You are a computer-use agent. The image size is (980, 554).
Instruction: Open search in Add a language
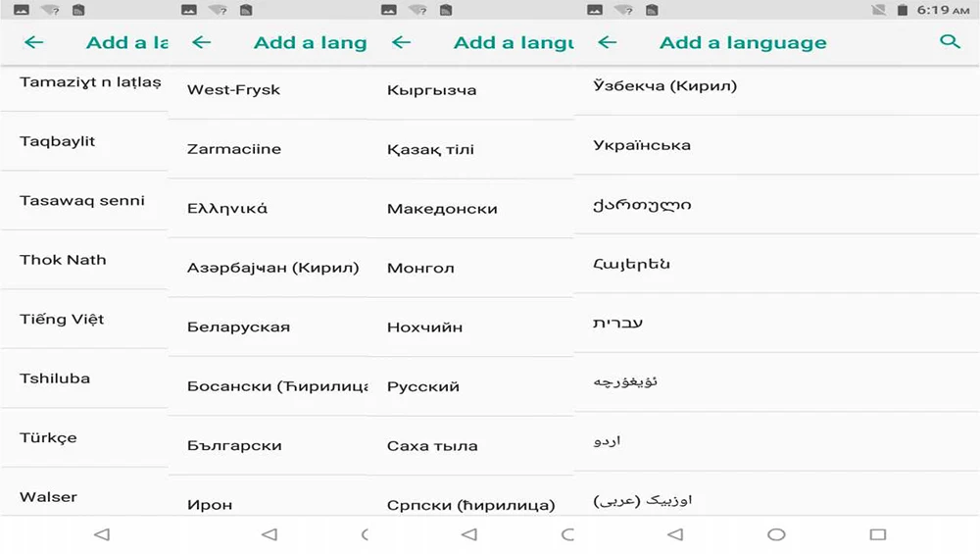[950, 42]
